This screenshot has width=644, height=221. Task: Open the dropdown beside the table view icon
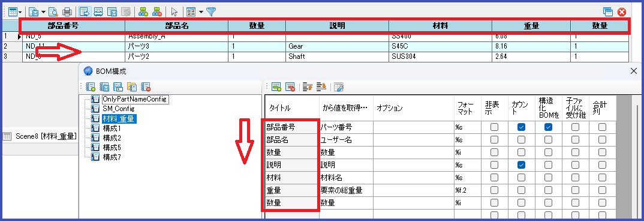click(x=20, y=13)
